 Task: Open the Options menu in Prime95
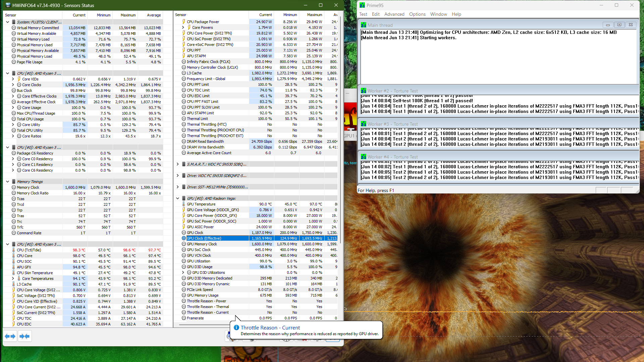pyautogui.click(x=417, y=14)
